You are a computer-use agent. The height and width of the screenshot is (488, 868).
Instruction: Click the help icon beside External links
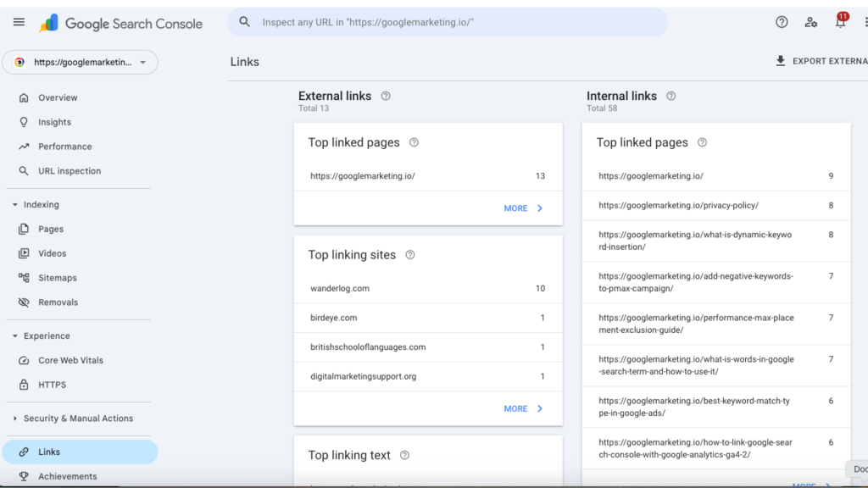click(386, 96)
